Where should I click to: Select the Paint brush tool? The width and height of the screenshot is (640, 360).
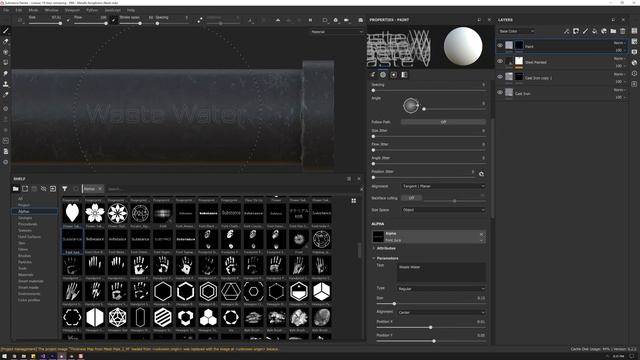6,31
